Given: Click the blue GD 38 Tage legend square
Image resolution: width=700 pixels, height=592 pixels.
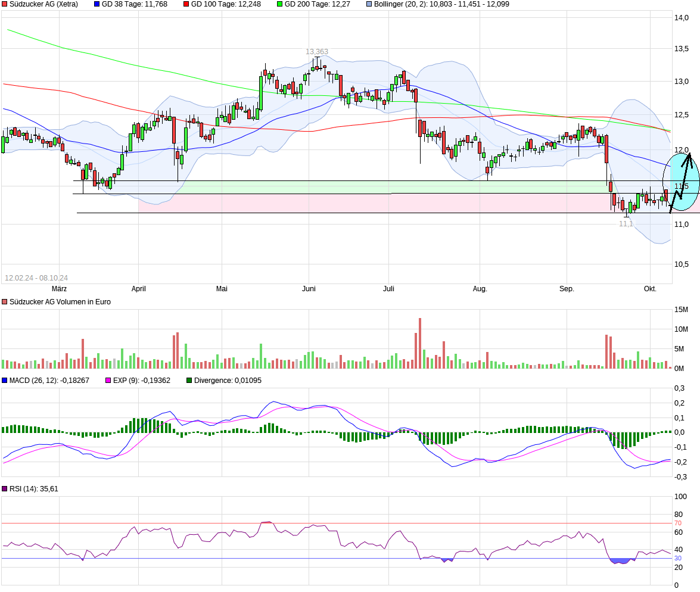Looking at the screenshot, I should pyautogui.click(x=97, y=4).
